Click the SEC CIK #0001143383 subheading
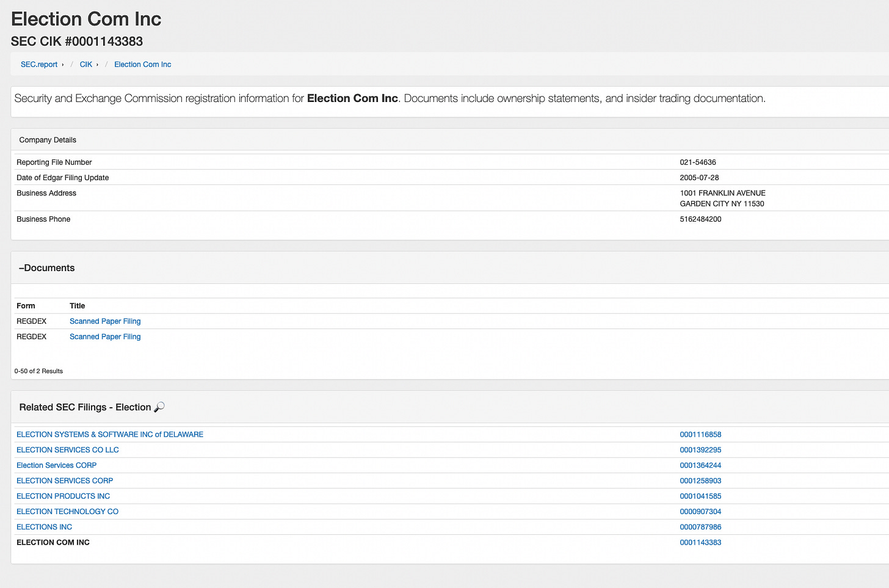Screen dimensions: 889x588 tap(77, 42)
